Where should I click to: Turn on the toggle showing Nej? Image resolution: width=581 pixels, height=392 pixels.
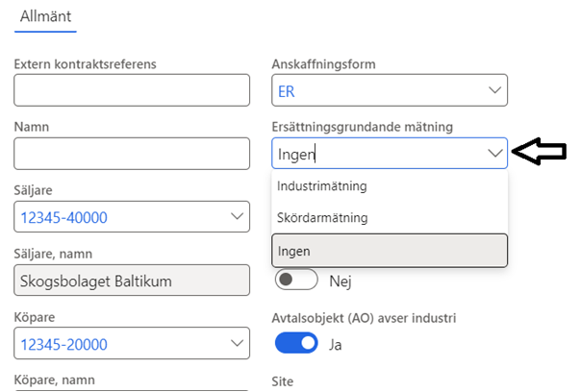click(297, 281)
